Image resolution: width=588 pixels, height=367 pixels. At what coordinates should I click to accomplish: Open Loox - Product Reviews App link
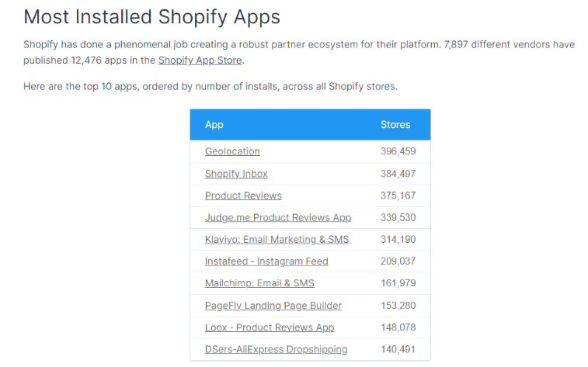pos(270,327)
